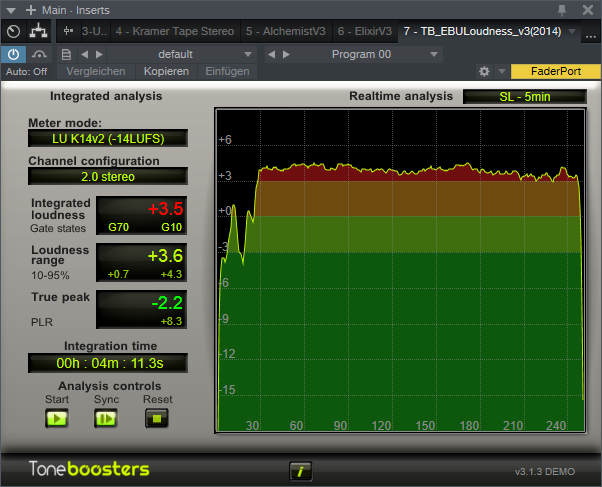The image size is (602, 487).
Task: Pin the plugin window with pin icon
Action: 562,10
